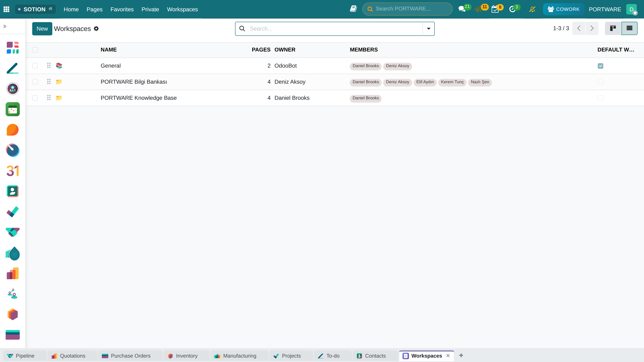Click the muted notifications bell icon
644x362 pixels.
click(x=532, y=9)
